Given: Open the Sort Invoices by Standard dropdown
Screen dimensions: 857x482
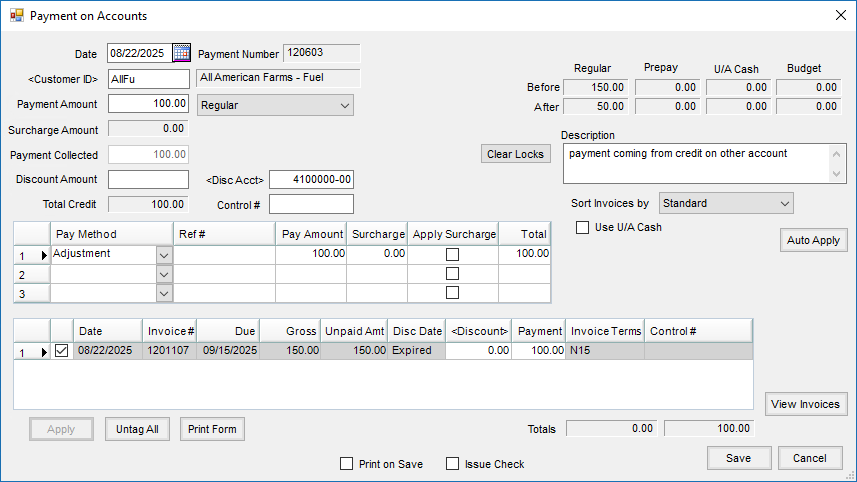Looking at the screenshot, I should coord(785,203).
